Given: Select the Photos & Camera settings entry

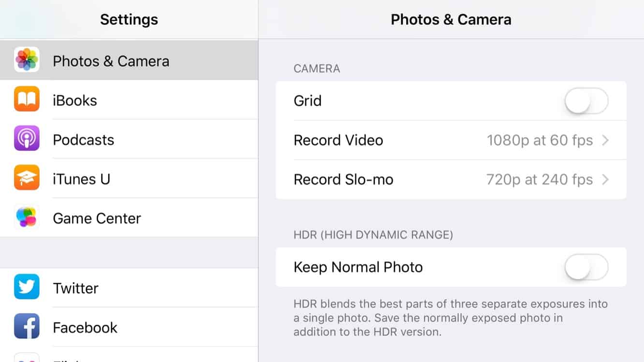Looking at the screenshot, I should [x=129, y=60].
